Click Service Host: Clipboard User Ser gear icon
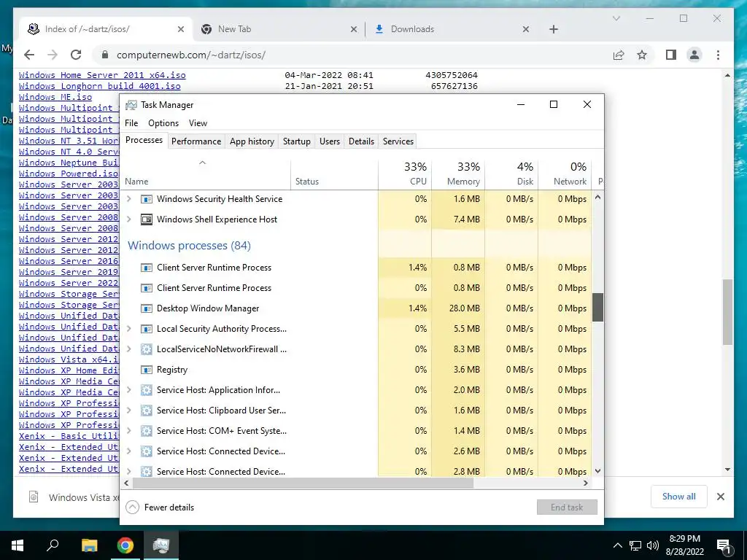 [x=146, y=411]
